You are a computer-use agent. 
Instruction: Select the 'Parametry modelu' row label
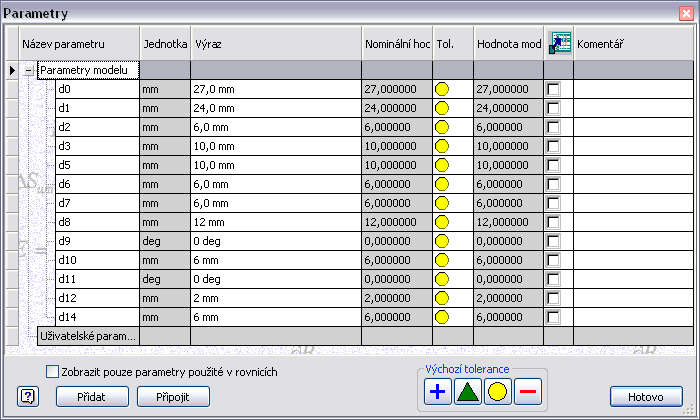click(88, 70)
